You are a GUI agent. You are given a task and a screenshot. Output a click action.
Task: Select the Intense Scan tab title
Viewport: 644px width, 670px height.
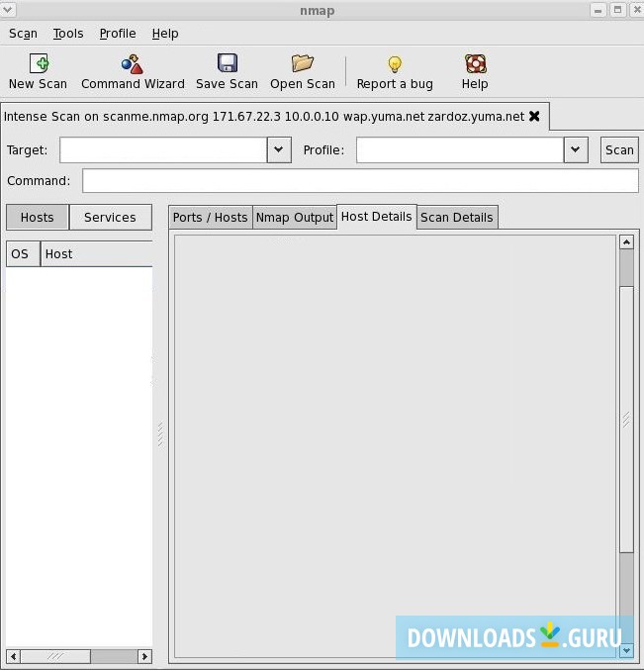click(264, 116)
